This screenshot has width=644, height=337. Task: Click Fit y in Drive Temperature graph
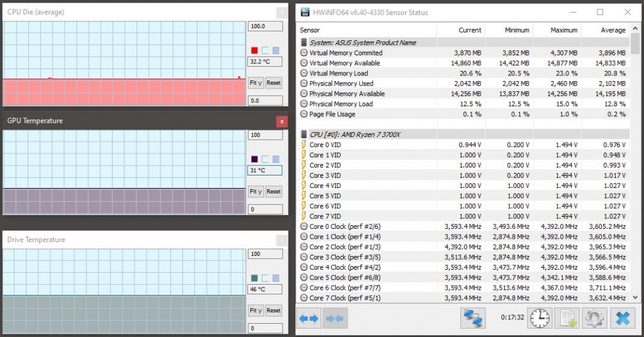(x=255, y=311)
